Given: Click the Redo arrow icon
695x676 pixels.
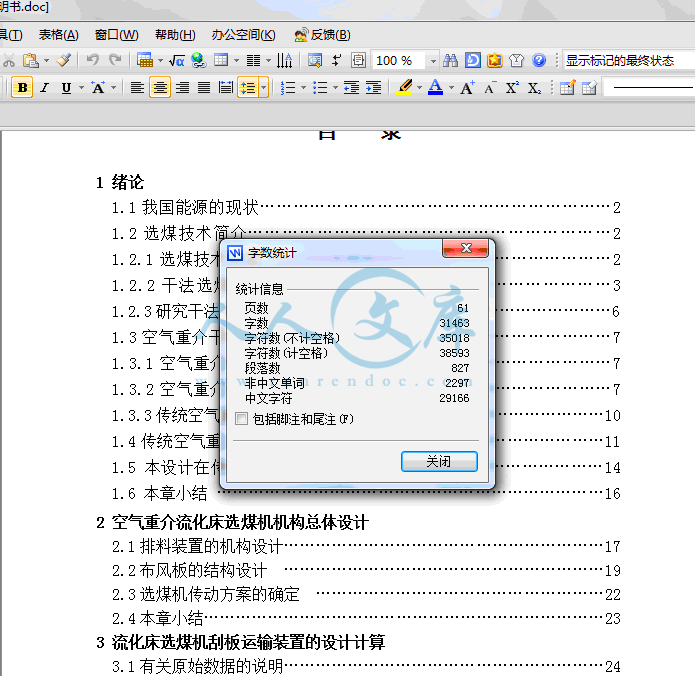Looking at the screenshot, I should pyautogui.click(x=115, y=60).
